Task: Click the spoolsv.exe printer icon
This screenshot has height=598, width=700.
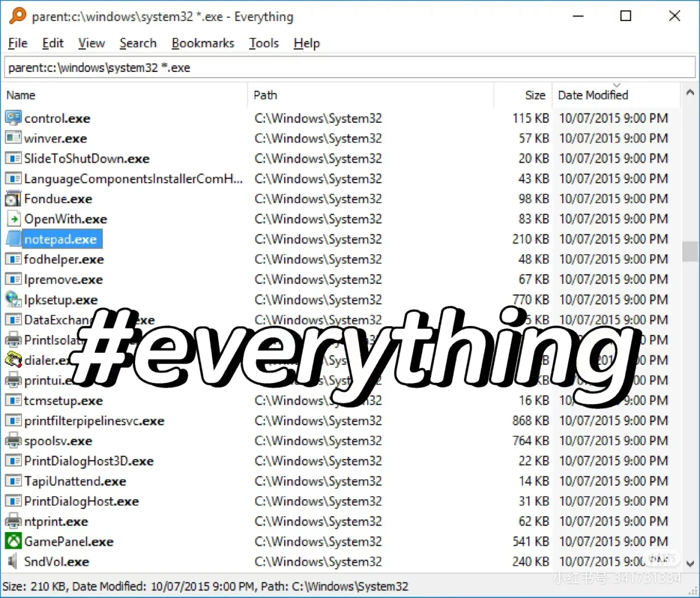Action: click(13, 441)
